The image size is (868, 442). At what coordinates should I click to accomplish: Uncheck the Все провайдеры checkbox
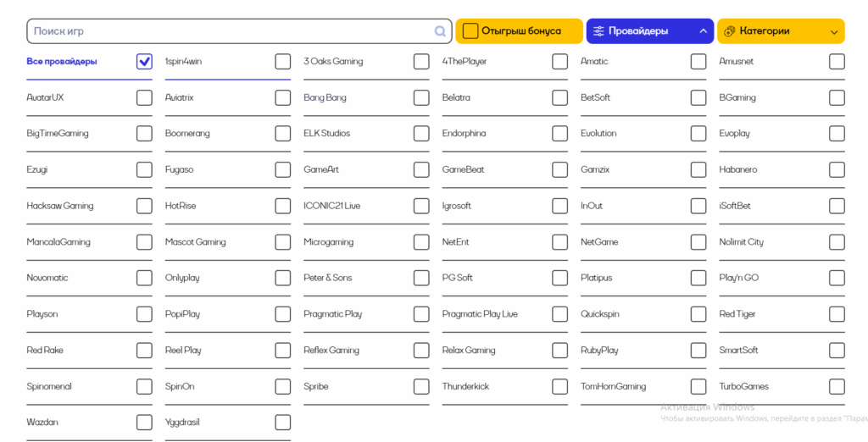point(144,62)
